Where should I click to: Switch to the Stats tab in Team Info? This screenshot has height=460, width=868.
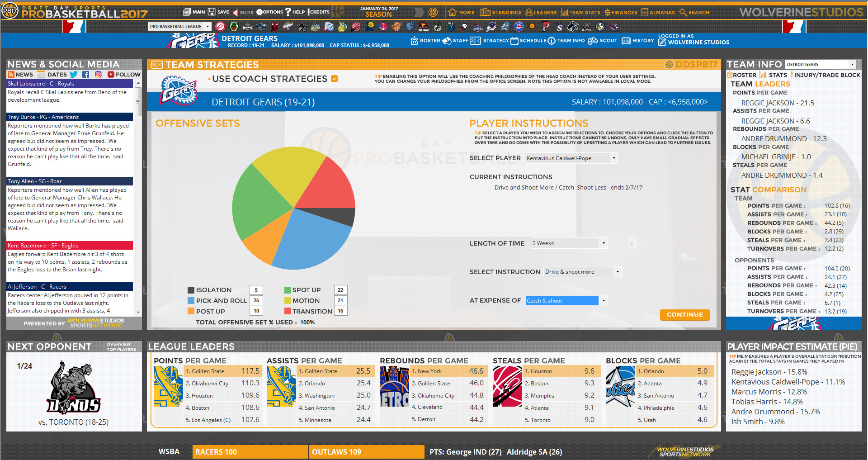click(x=774, y=75)
